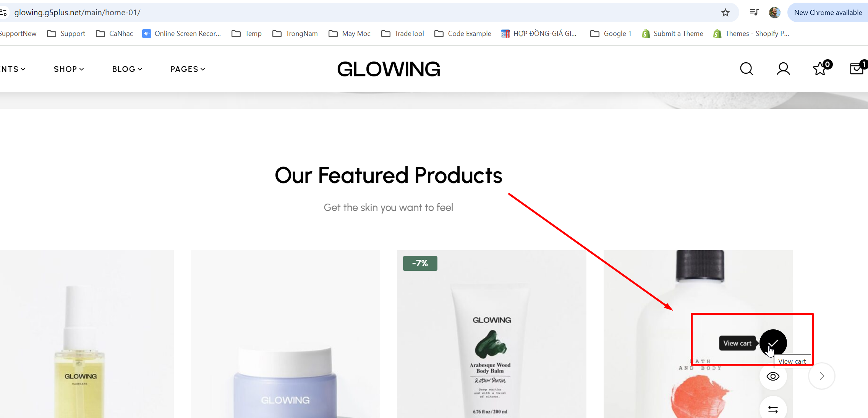Click the Arabesque Wood Body Balm image

(492, 334)
